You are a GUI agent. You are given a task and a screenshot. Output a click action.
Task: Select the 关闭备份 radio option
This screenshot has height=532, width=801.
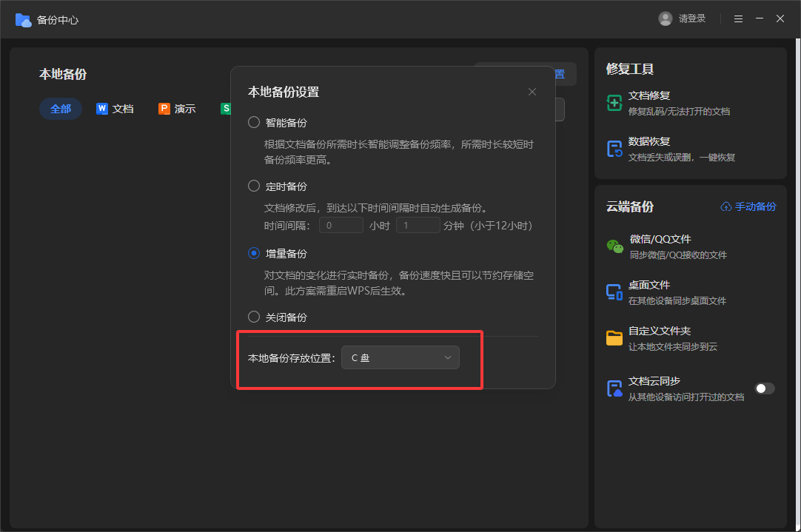[254, 317]
